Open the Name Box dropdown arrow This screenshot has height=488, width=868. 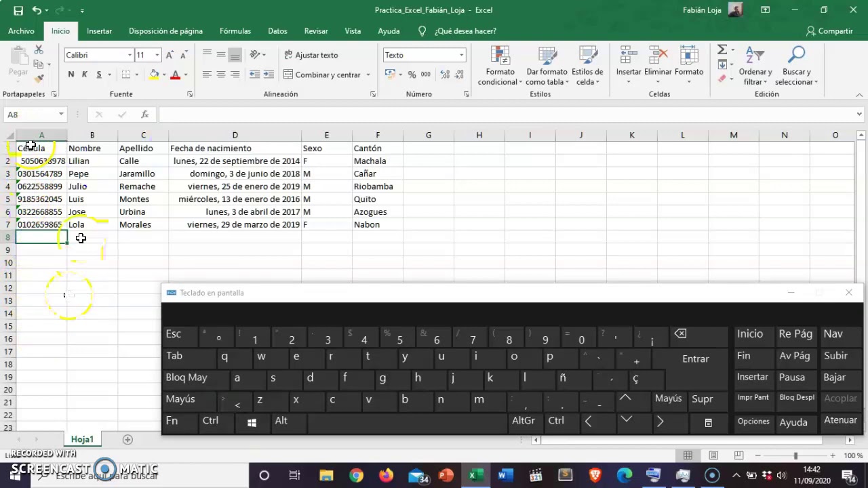tap(61, 115)
